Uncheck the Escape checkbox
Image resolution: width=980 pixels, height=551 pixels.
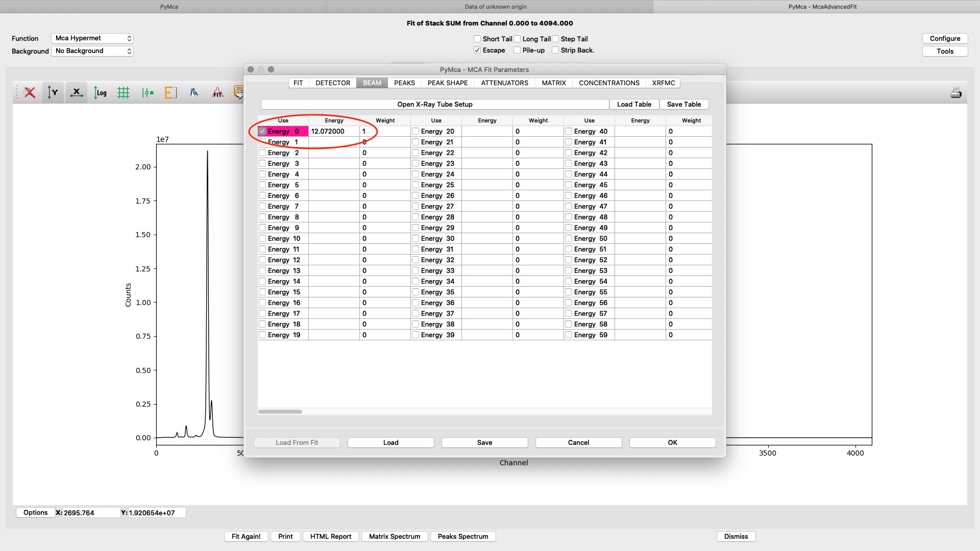477,50
